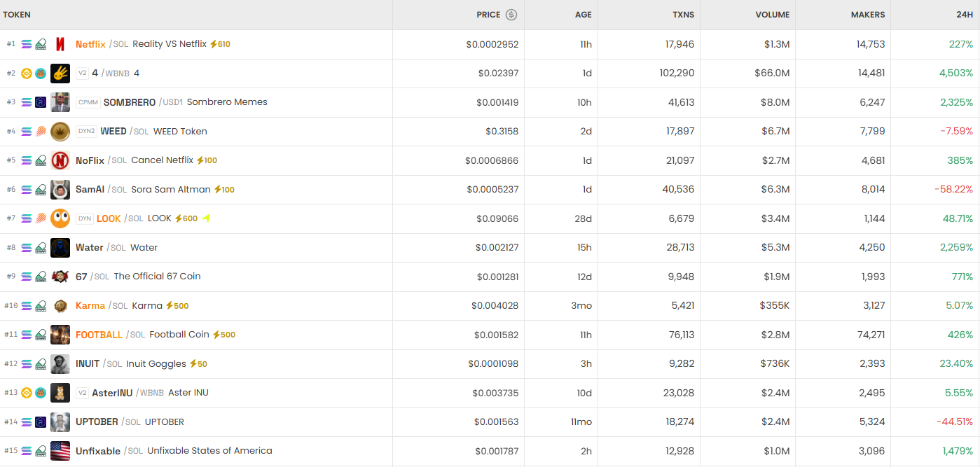Sort by the AGE column header
This screenshot has width=980, height=467.
pyautogui.click(x=583, y=15)
